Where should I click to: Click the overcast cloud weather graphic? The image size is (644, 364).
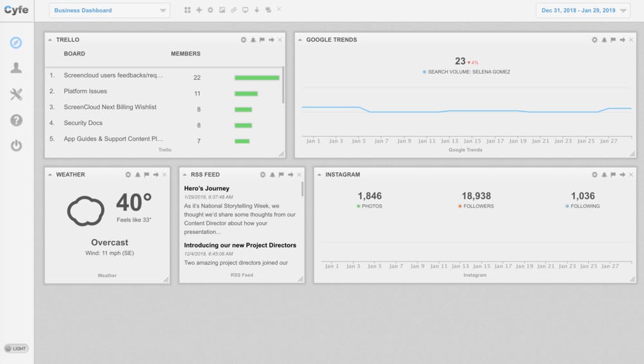click(x=86, y=211)
